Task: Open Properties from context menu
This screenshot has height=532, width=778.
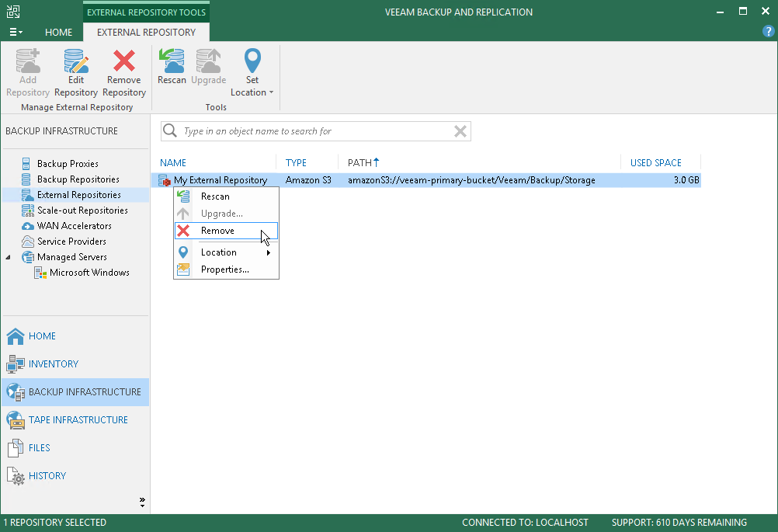Action: click(226, 269)
